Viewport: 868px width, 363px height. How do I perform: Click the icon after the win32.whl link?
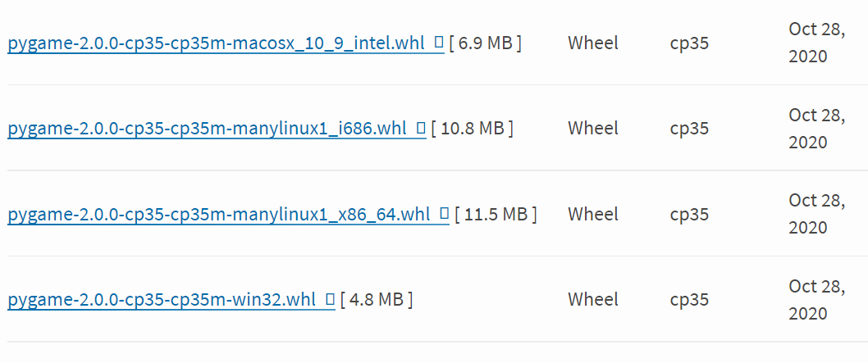[x=330, y=299]
